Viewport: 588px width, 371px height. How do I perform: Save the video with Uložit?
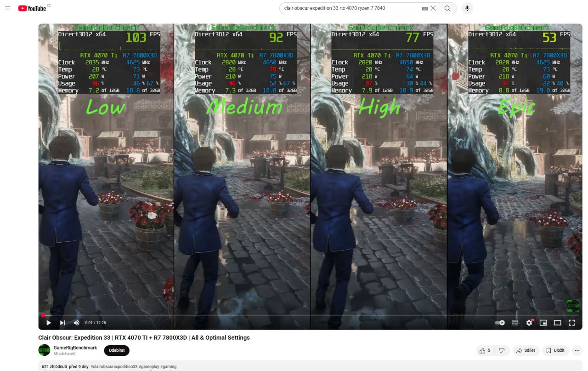(555, 350)
